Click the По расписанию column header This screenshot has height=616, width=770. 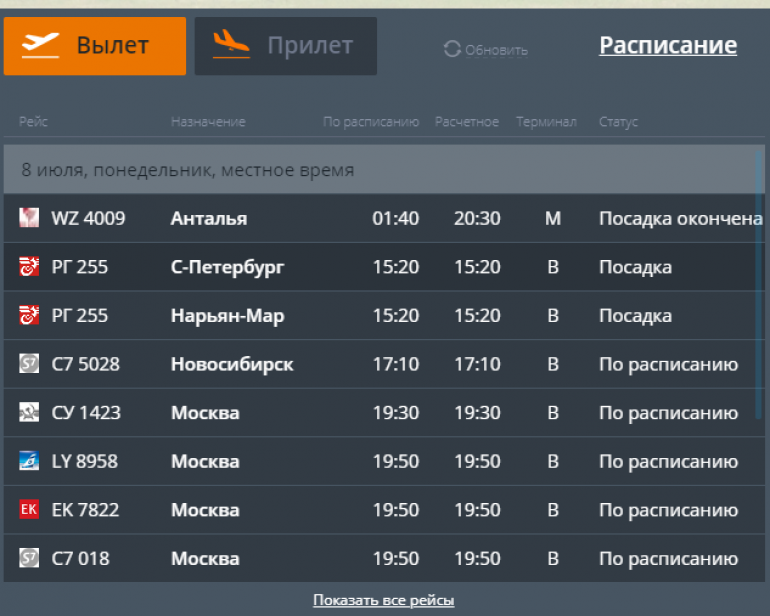[x=370, y=122]
